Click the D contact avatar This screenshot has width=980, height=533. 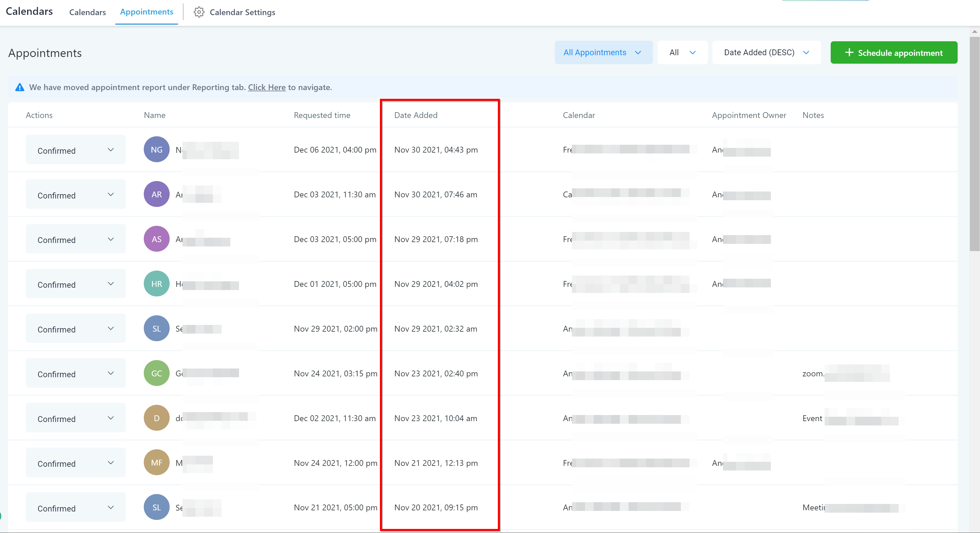coord(156,418)
